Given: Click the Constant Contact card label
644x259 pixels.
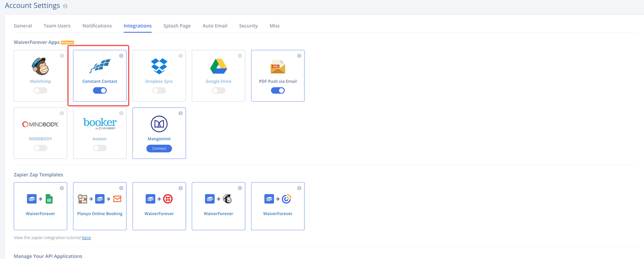Looking at the screenshot, I should (x=100, y=81).
